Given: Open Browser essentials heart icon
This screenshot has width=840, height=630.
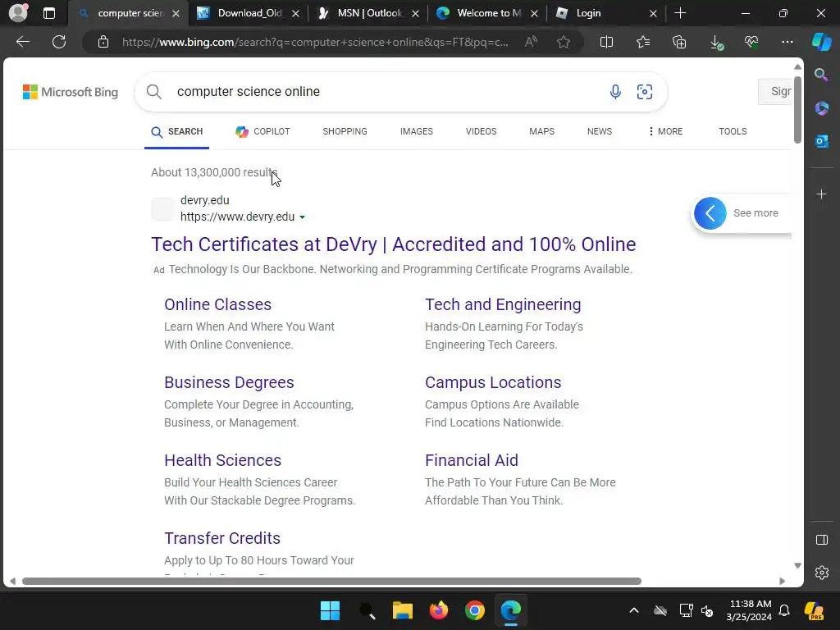Looking at the screenshot, I should 751,42.
